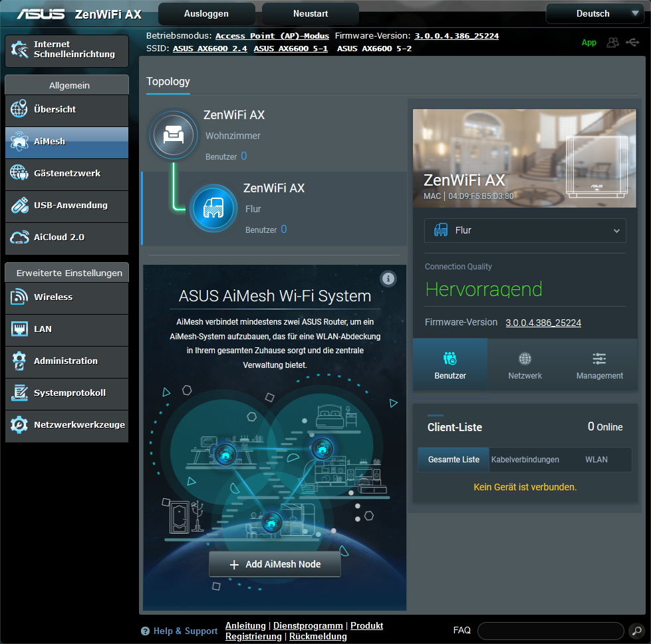
Task: Click the Management sliders tab icon
Action: (599, 358)
